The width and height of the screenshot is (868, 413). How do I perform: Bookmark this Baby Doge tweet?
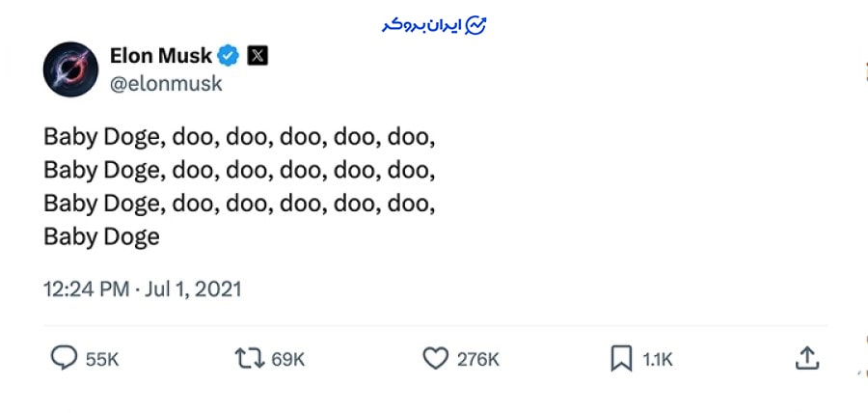click(621, 359)
